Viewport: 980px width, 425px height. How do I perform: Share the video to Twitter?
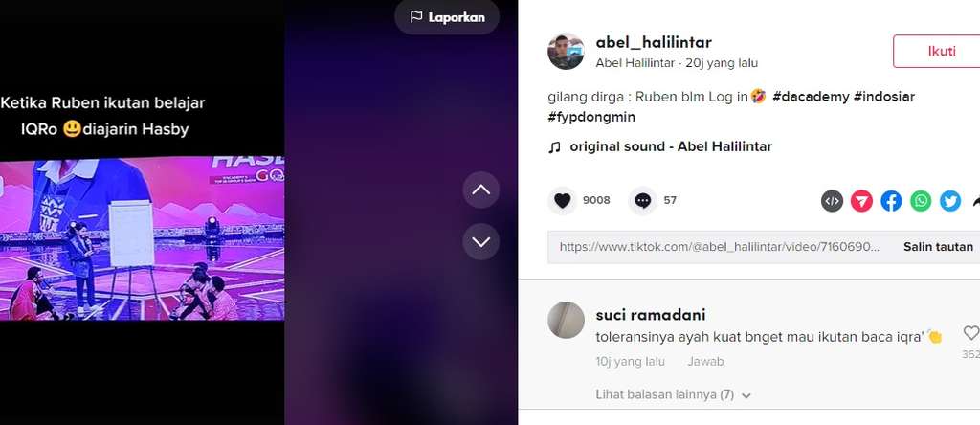click(950, 201)
